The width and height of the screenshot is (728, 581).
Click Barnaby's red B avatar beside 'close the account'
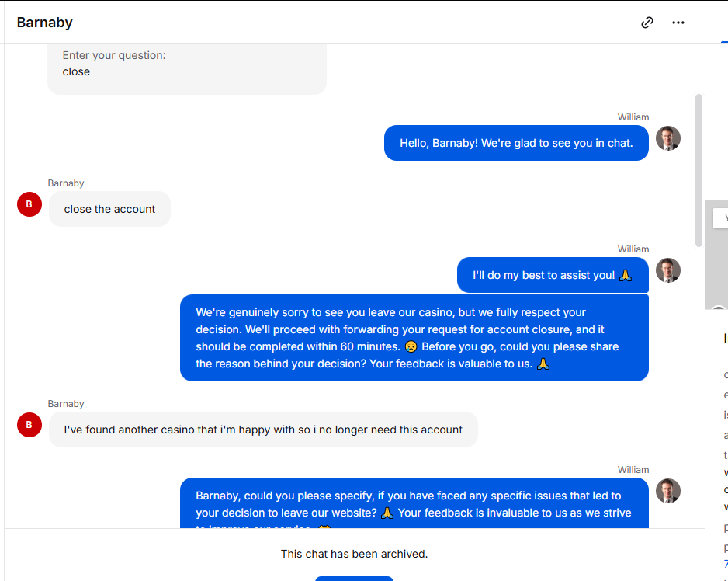[29, 204]
